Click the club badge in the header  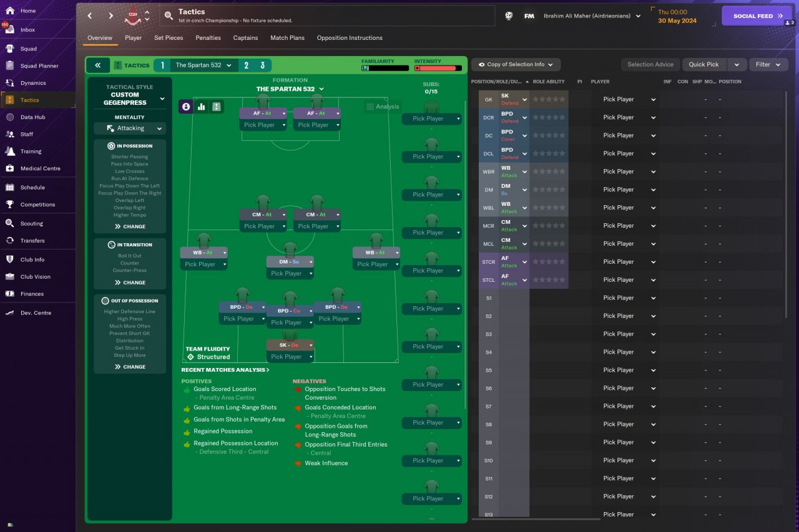(x=133, y=16)
